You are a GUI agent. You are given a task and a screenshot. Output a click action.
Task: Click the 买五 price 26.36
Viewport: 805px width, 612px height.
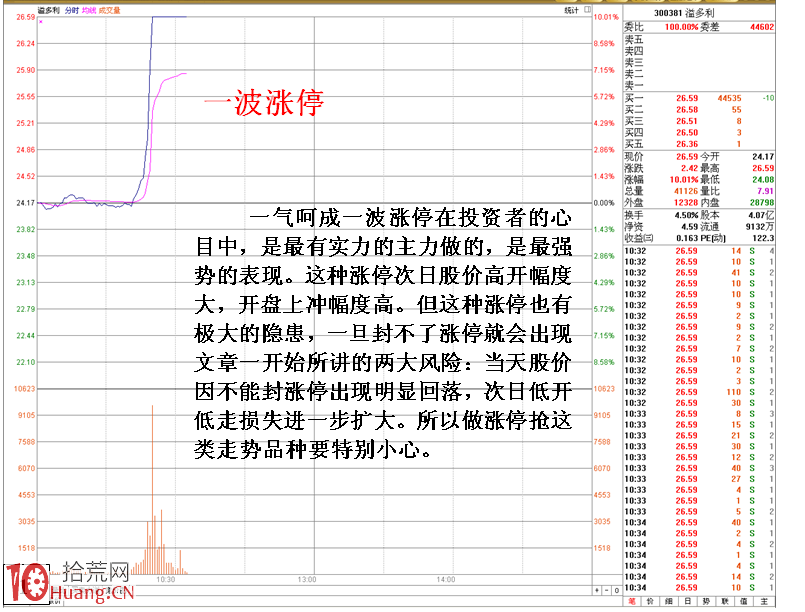tap(687, 144)
